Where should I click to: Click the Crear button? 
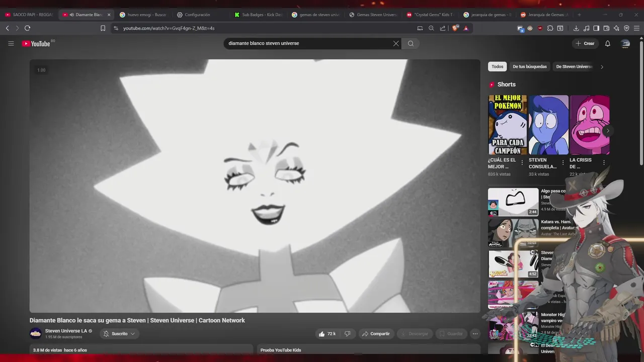pyautogui.click(x=585, y=44)
